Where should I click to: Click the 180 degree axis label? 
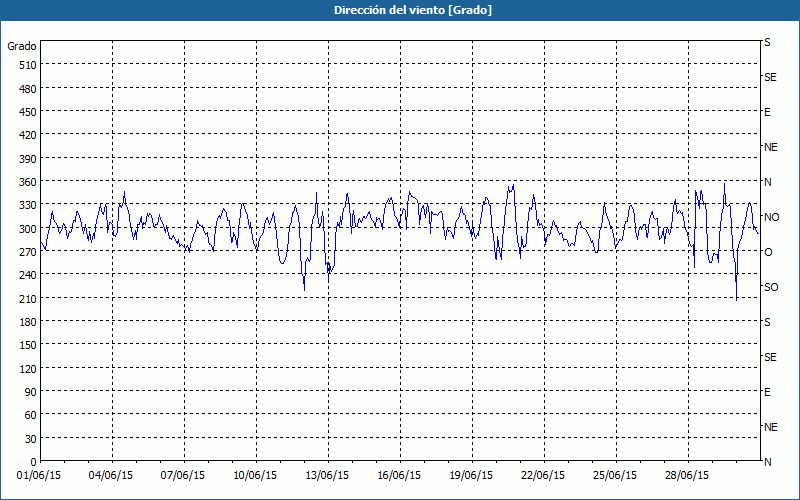[x=27, y=322]
